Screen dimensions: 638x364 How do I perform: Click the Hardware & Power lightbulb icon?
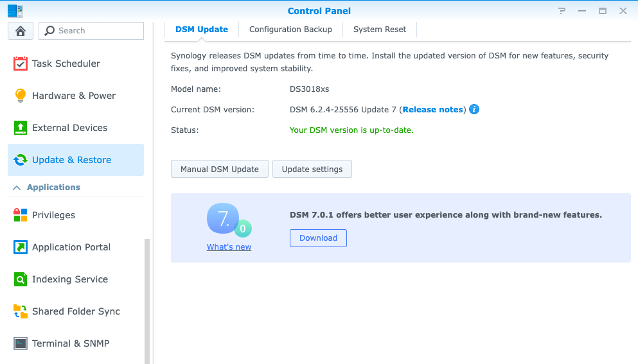(21, 96)
